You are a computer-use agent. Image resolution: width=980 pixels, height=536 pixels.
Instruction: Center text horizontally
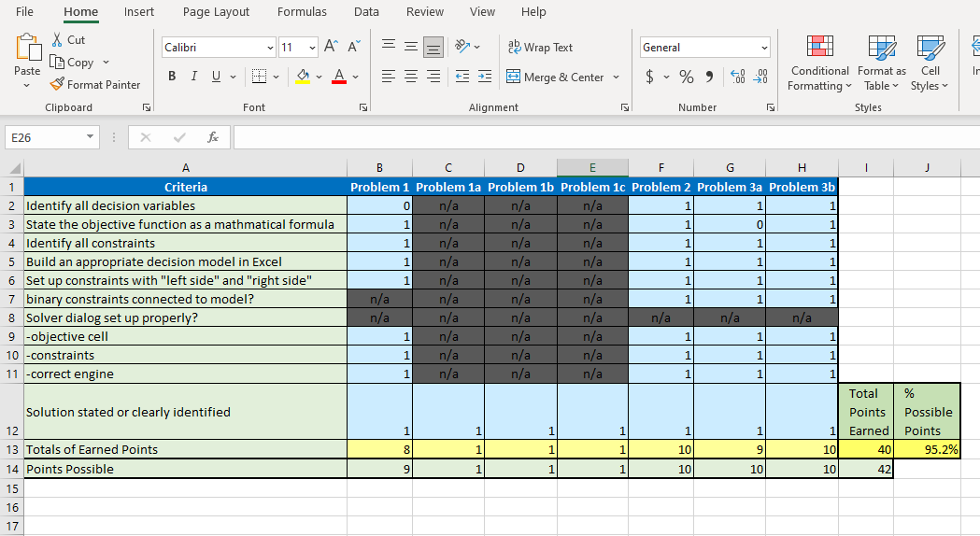[411, 77]
